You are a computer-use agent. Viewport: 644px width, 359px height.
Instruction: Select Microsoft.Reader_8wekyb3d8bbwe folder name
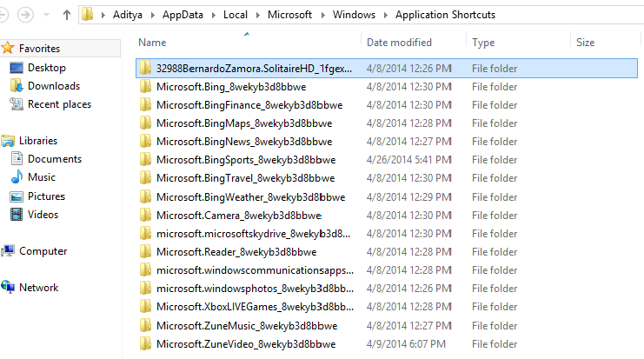coord(236,252)
